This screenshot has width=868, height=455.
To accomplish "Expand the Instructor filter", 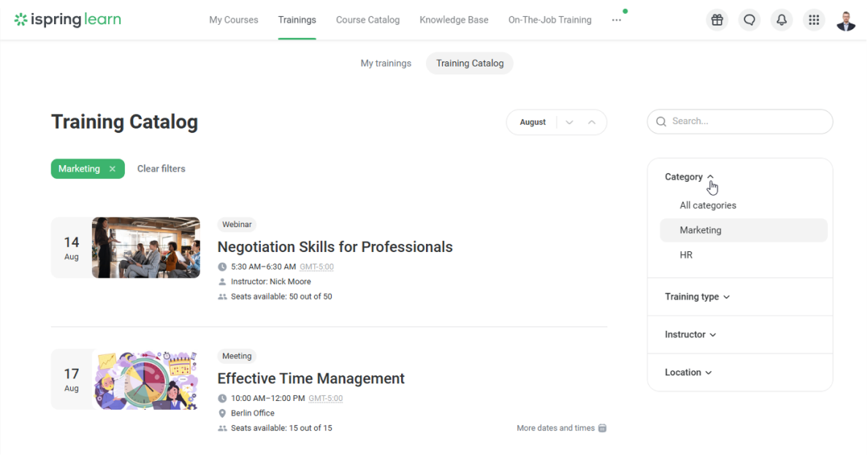I will [x=690, y=334].
